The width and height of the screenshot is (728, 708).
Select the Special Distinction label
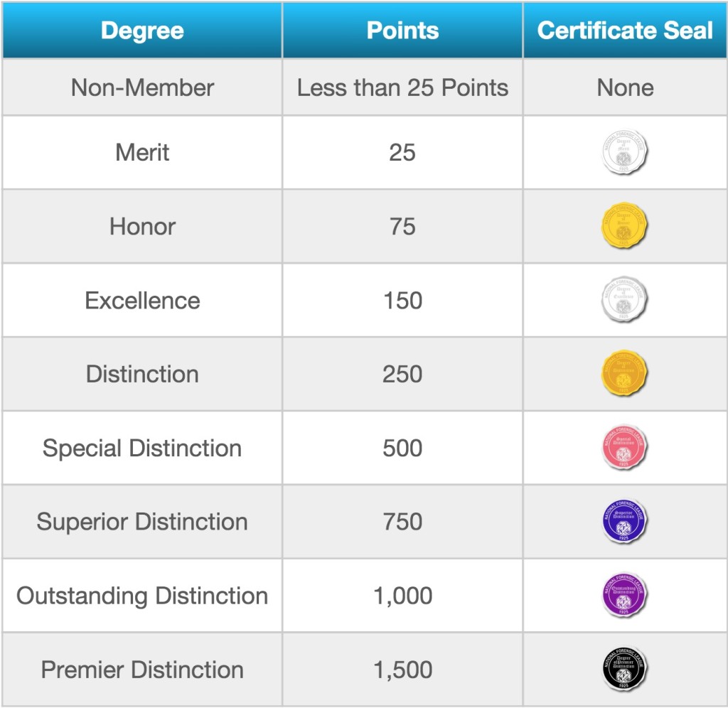coord(142,449)
